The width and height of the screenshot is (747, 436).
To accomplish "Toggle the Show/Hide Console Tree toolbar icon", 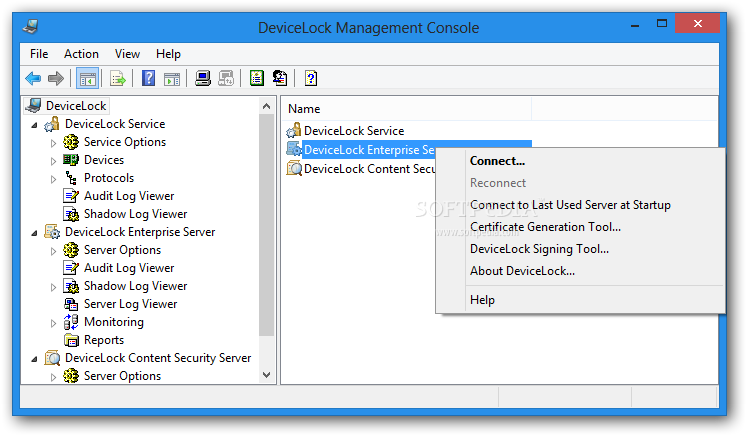I will (88, 78).
